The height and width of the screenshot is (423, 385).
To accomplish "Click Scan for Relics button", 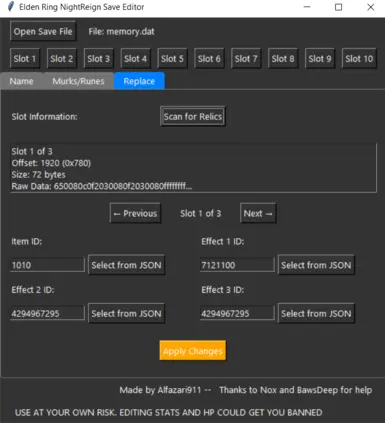I will 193,116.
